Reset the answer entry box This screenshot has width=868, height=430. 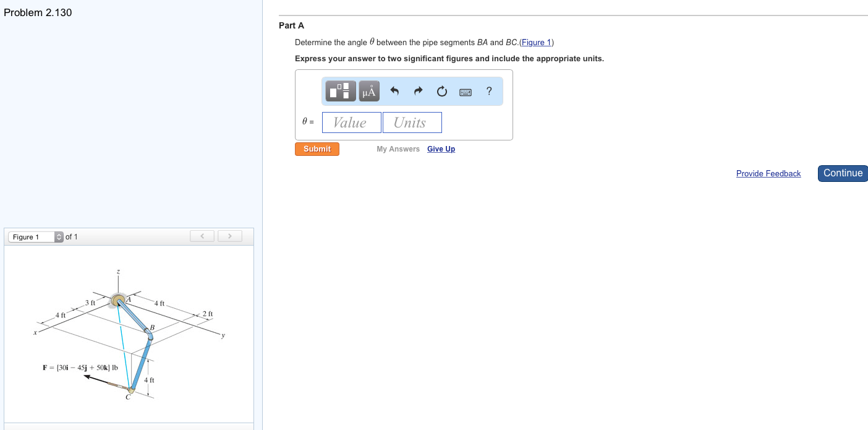tap(441, 91)
